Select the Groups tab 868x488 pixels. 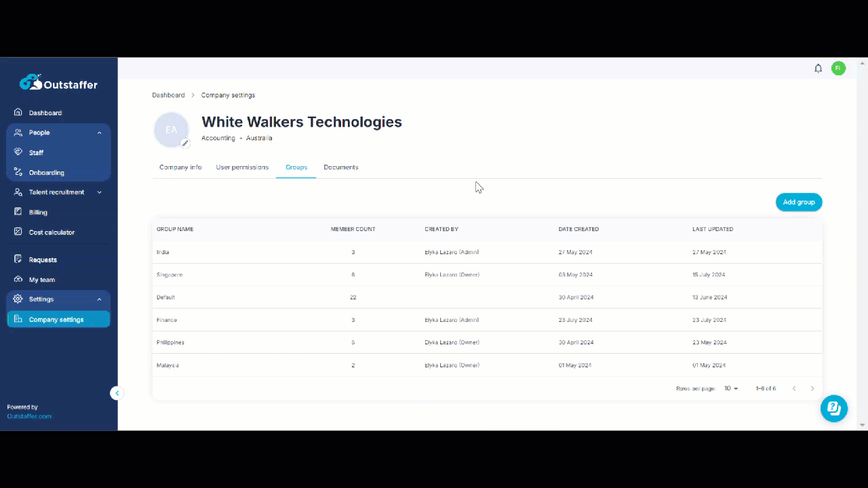coord(296,167)
